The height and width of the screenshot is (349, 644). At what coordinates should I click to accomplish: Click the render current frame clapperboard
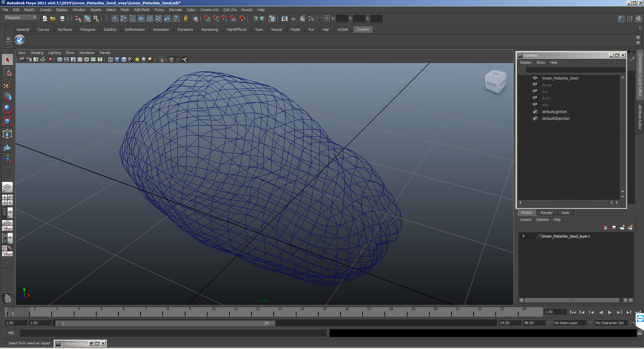[293, 18]
